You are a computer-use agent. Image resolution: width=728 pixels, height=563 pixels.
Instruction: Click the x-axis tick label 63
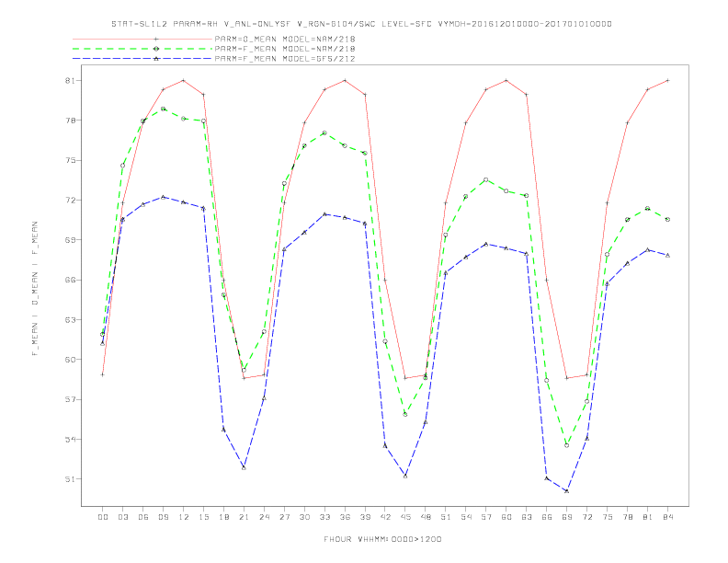click(x=527, y=517)
